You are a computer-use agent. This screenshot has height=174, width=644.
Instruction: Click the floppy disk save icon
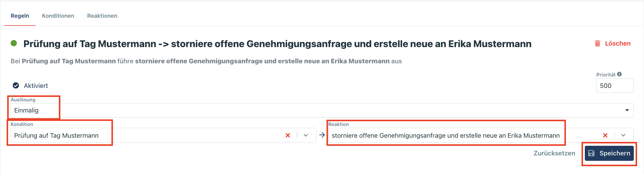pos(591,153)
